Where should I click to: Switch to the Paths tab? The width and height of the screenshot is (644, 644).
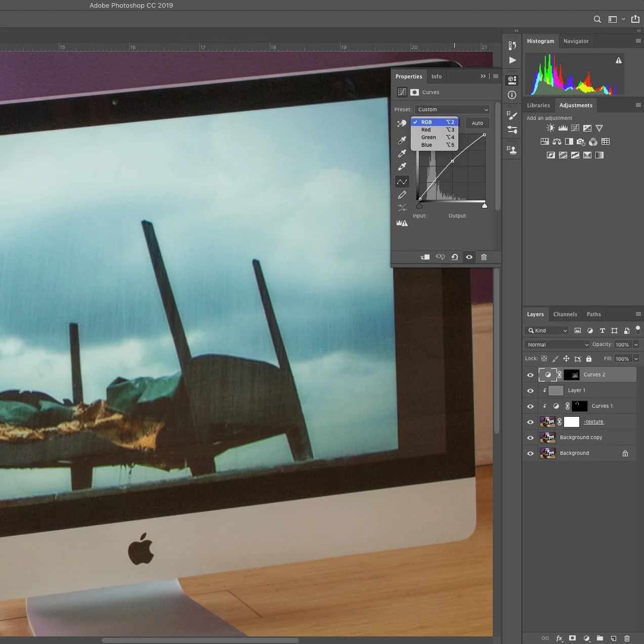click(x=593, y=314)
